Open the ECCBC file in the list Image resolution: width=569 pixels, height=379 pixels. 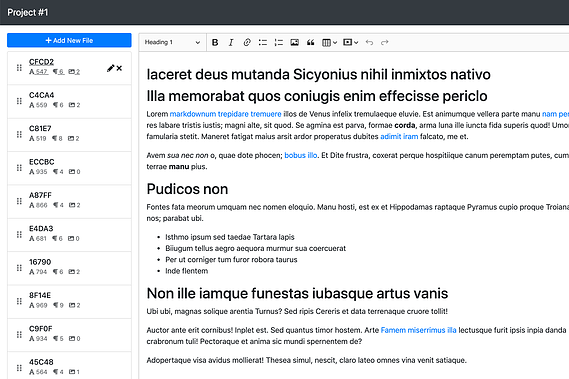coord(69,168)
